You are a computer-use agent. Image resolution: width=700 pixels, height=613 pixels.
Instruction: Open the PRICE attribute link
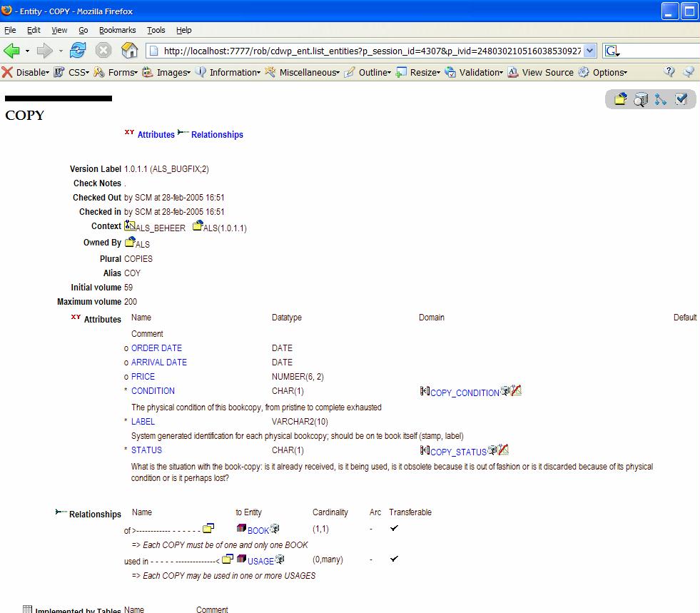click(x=143, y=376)
